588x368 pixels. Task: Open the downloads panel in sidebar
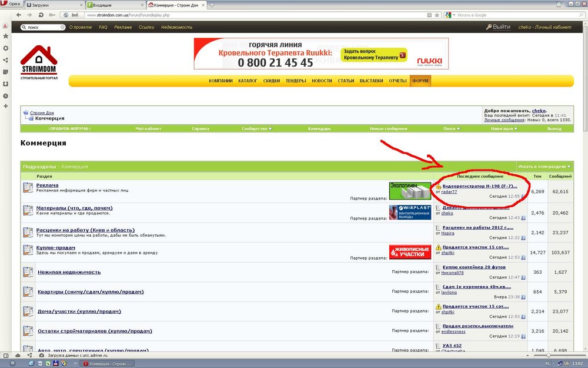tap(6, 84)
